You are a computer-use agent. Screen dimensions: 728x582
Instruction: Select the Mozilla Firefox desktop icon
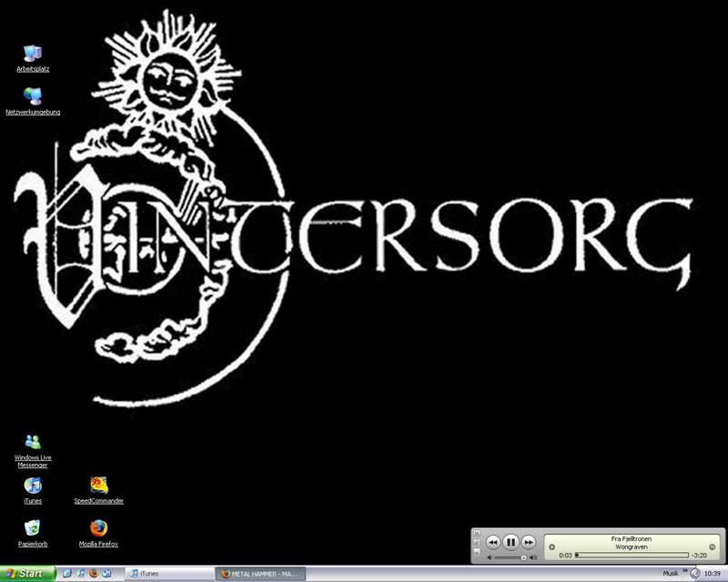tap(98, 533)
